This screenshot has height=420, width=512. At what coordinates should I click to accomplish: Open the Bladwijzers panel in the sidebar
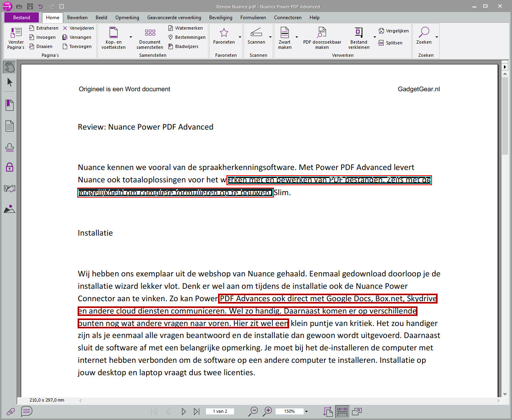(9, 105)
